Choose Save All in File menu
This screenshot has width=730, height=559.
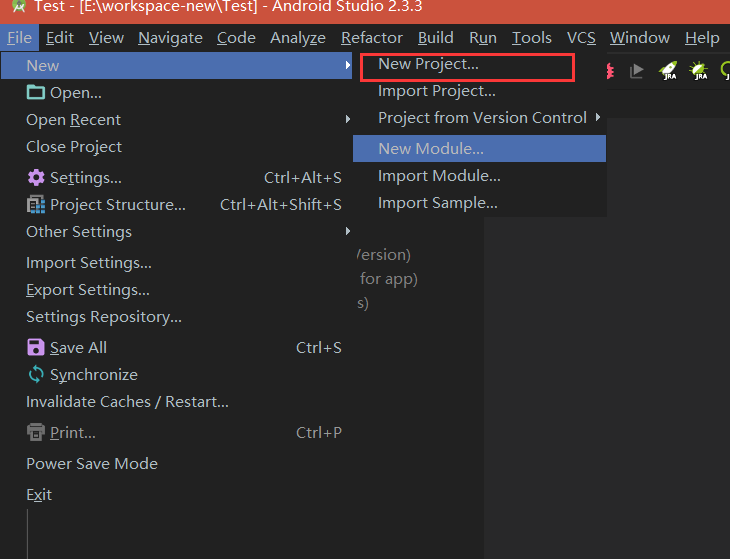click(176, 347)
